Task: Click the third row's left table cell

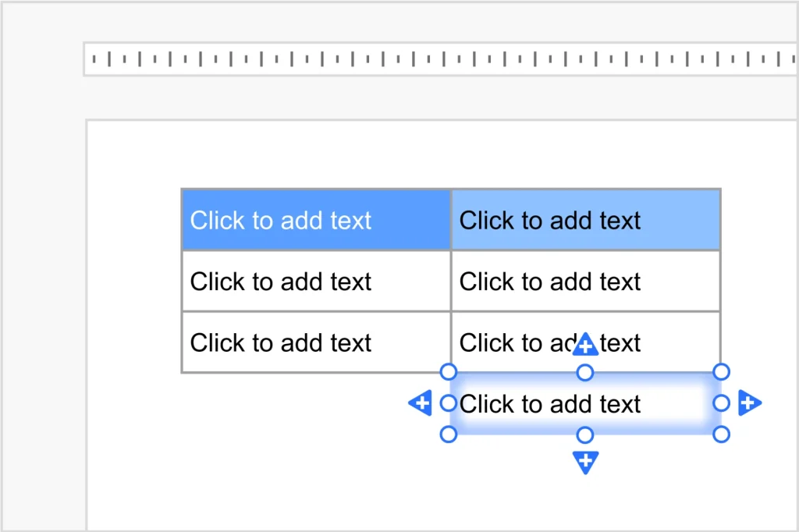Action: coord(316,342)
